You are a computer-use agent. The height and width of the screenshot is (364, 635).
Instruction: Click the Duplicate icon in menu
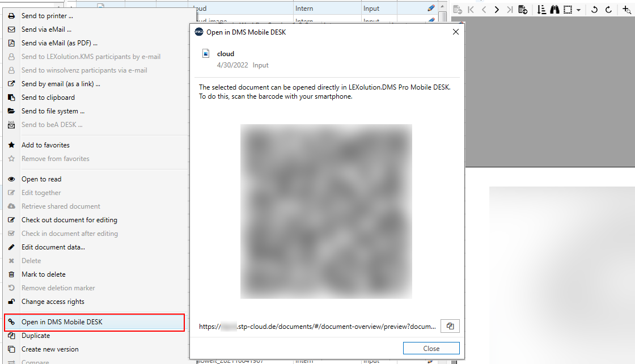point(11,336)
